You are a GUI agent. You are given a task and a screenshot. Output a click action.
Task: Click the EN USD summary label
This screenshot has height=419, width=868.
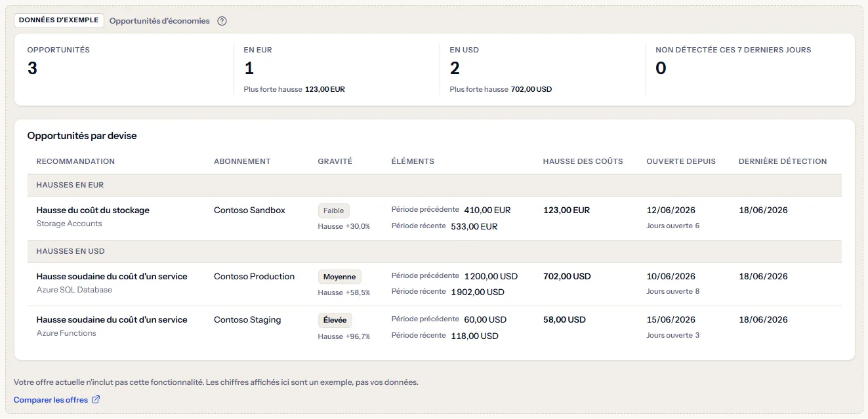click(464, 50)
